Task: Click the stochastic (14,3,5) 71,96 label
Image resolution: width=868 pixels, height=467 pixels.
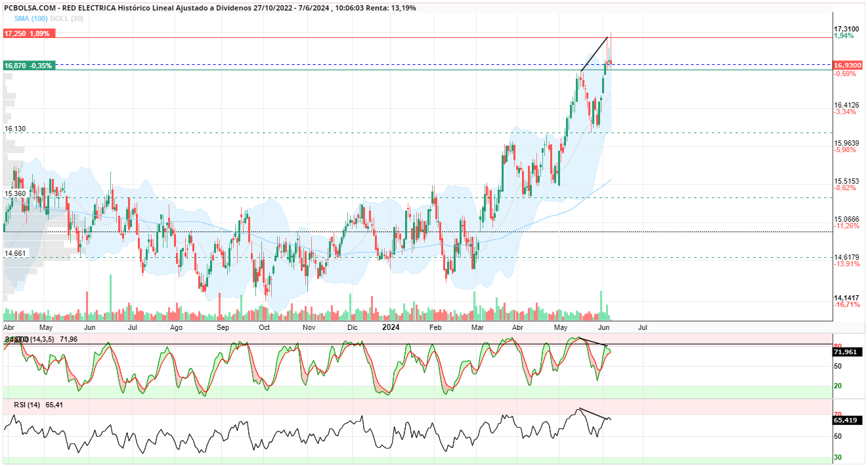Action: tap(41, 339)
